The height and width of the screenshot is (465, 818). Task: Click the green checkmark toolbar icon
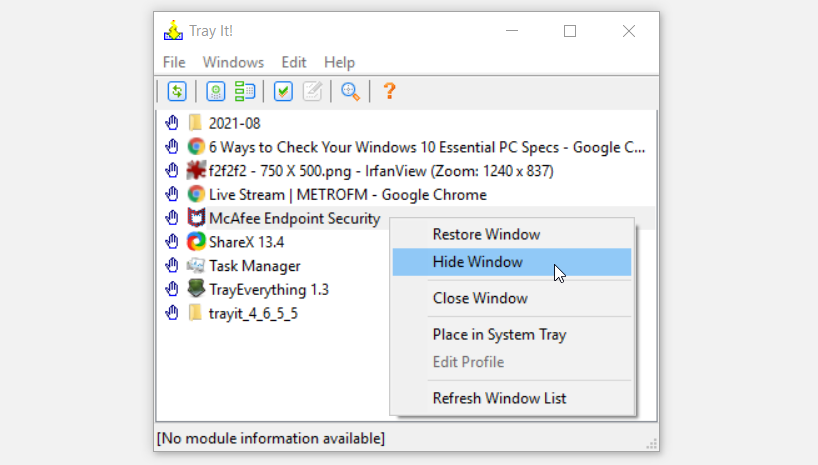pyautogui.click(x=283, y=91)
